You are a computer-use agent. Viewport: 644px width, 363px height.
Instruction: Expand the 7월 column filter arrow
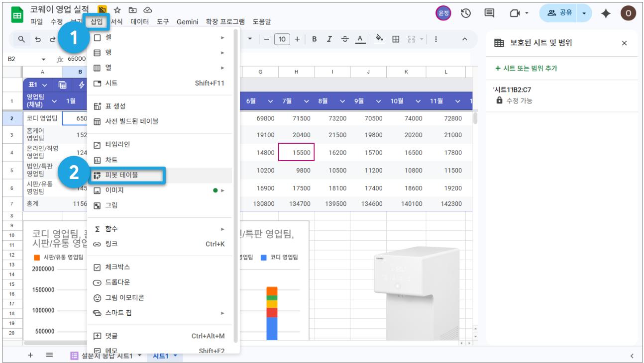[306, 101]
